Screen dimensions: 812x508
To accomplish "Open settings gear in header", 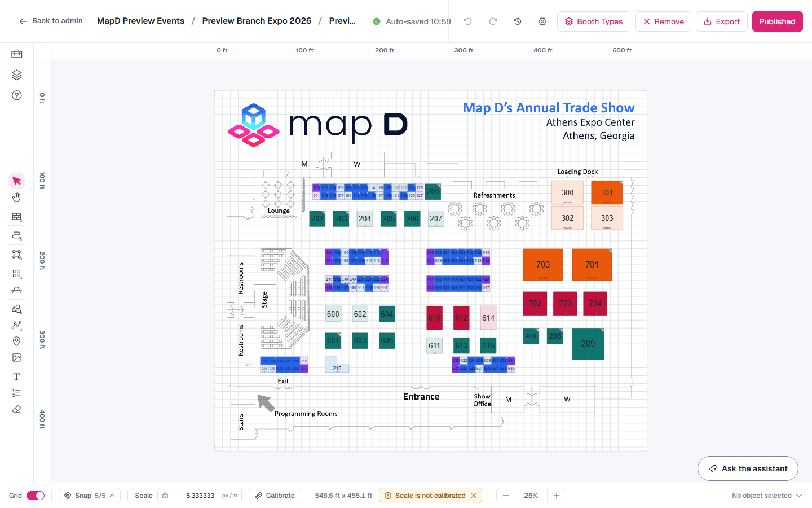I will click(542, 21).
